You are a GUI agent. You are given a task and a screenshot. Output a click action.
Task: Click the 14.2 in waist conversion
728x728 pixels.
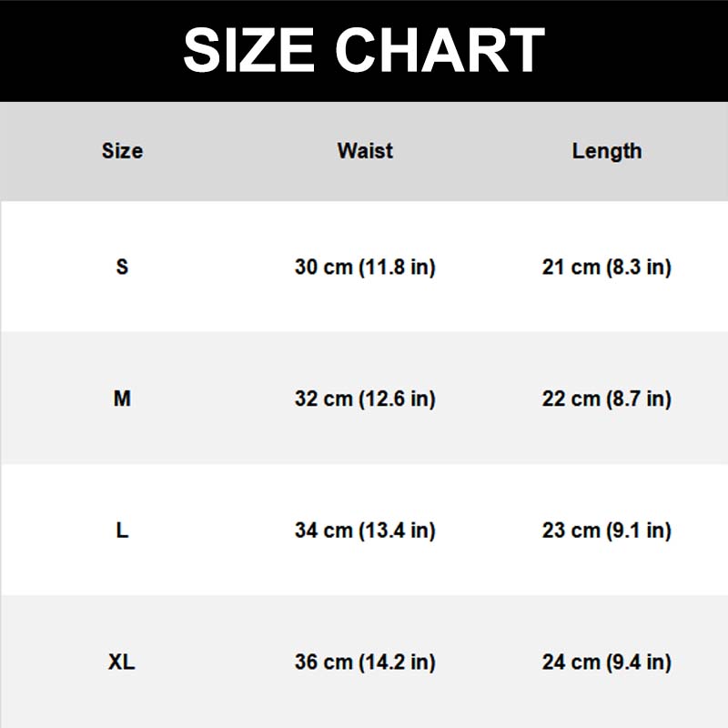pyautogui.click(x=398, y=662)
